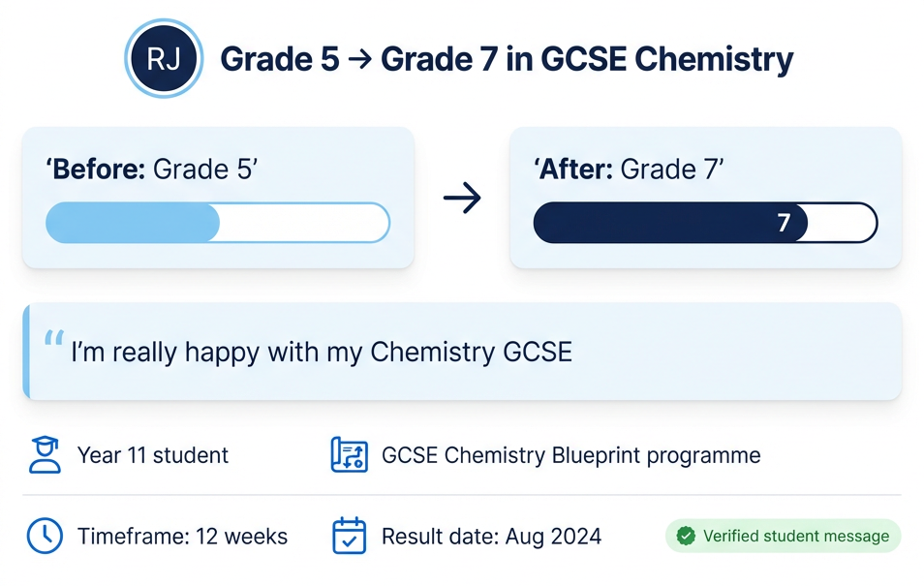Click the graduate student icon
This screenshot has height=586, width=924.
tap(45, 454)
